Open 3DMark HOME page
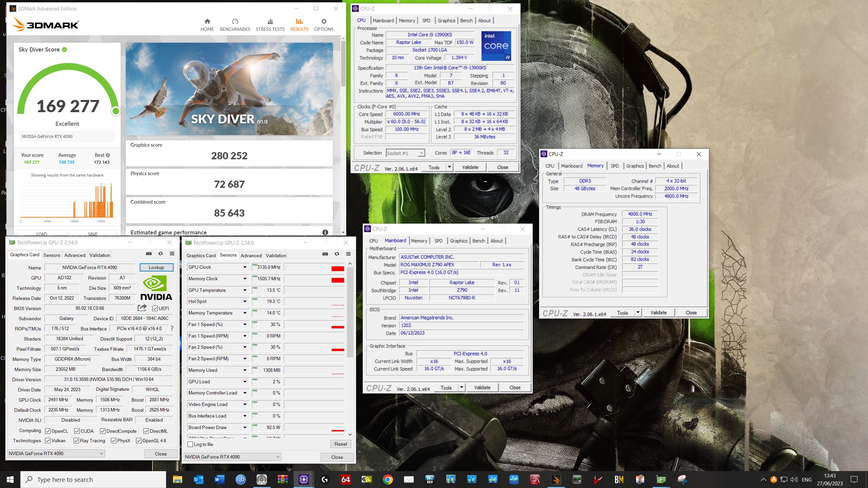The width and height of the screenshot is (868, 488). [x=207, y=25]
